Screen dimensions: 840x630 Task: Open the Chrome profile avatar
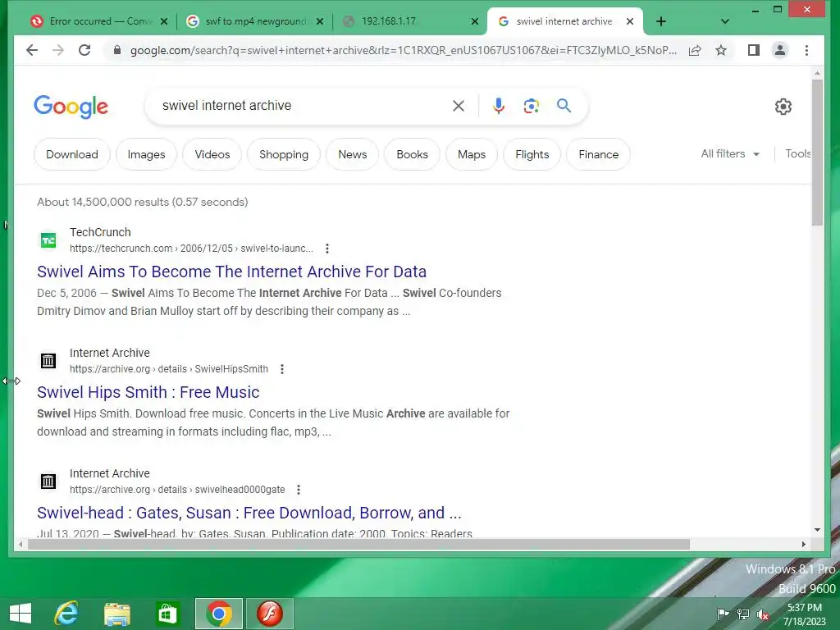coord(780,50)
